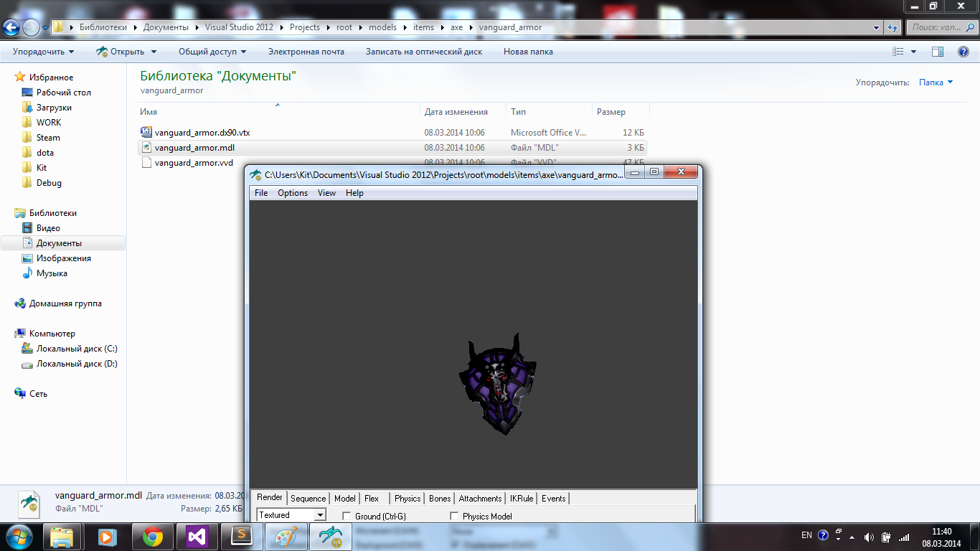980x551 pixels.
Task: Open recent locations dropdown near navigation arrows
Action: 46,28
